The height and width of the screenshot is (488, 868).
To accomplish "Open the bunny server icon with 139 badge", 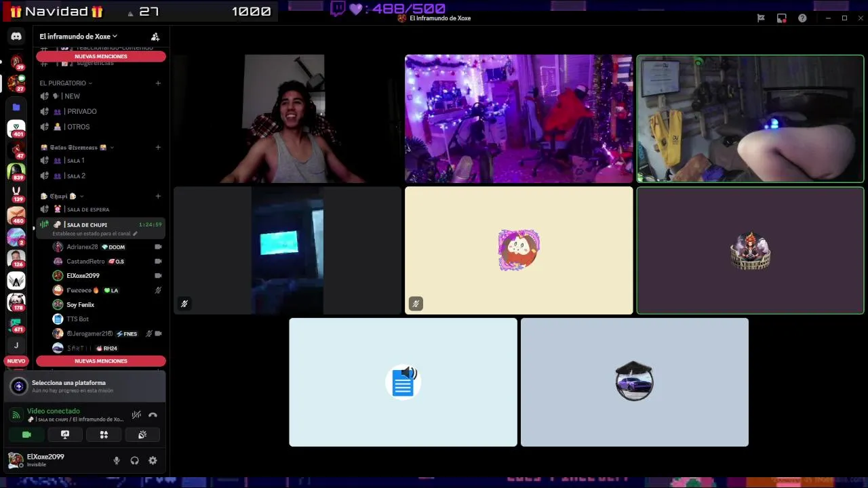I will point(16,193).
